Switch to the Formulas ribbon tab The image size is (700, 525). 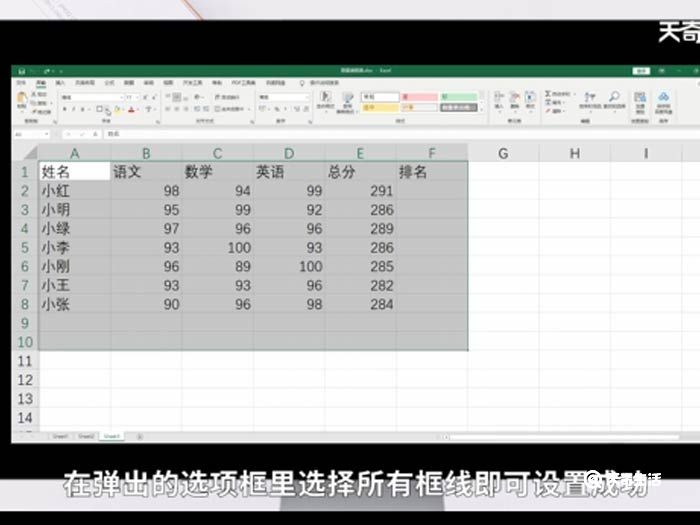(109, 83)
